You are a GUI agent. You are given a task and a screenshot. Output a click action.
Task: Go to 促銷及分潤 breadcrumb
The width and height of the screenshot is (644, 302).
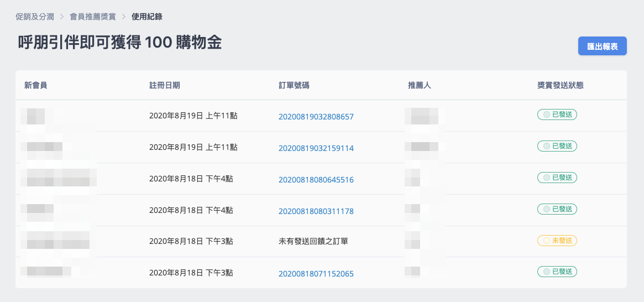[35, 17]
